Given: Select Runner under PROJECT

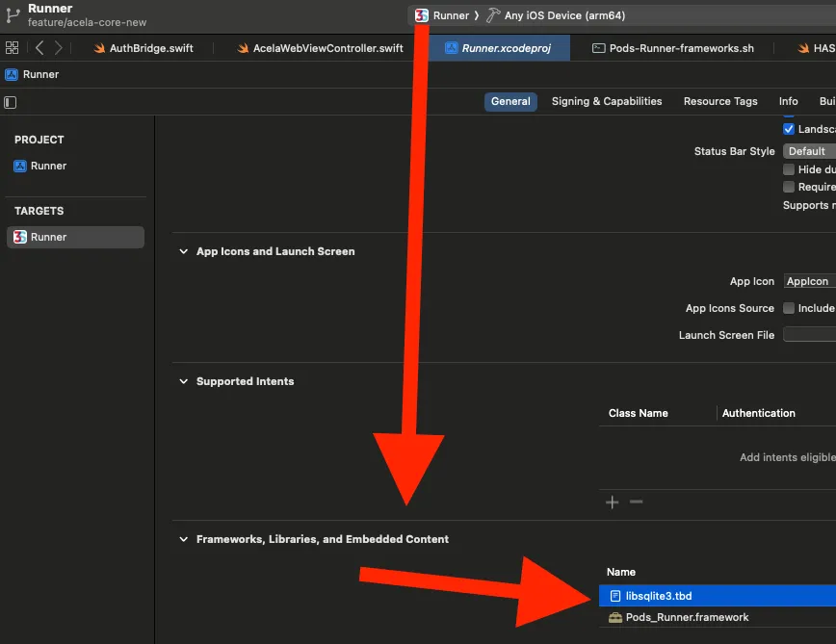Looking at the screenshot, I should (x=48, y=167).
